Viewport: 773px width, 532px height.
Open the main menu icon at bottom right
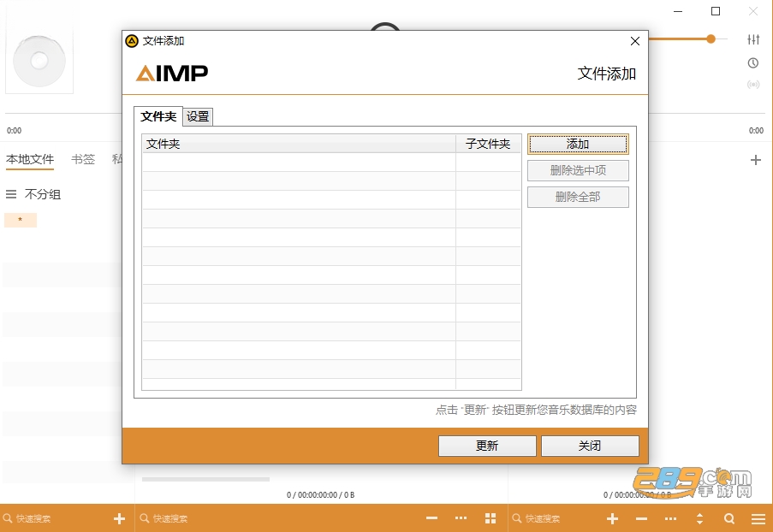tap(758, 518)
